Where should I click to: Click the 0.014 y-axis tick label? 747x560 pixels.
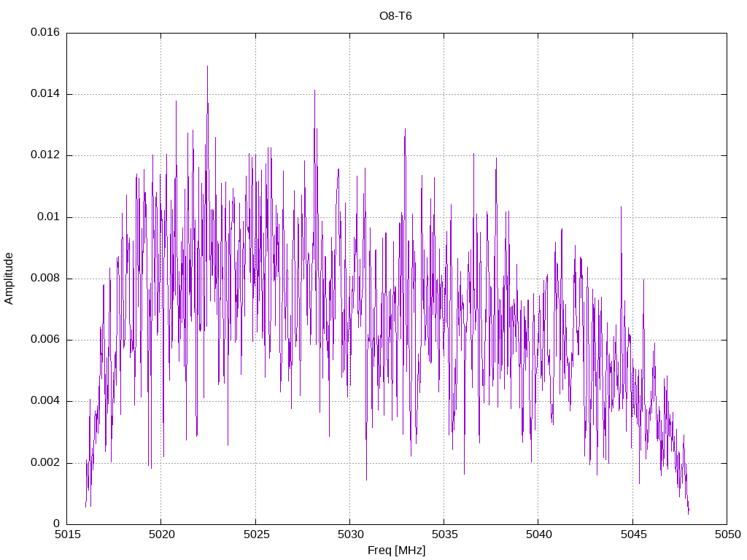[x=45, y=94]
